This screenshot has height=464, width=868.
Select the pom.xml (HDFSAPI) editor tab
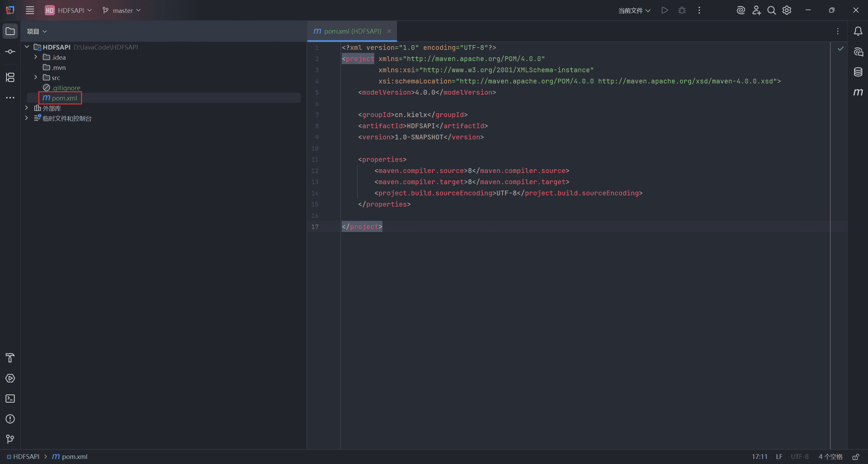coord(352,31)
